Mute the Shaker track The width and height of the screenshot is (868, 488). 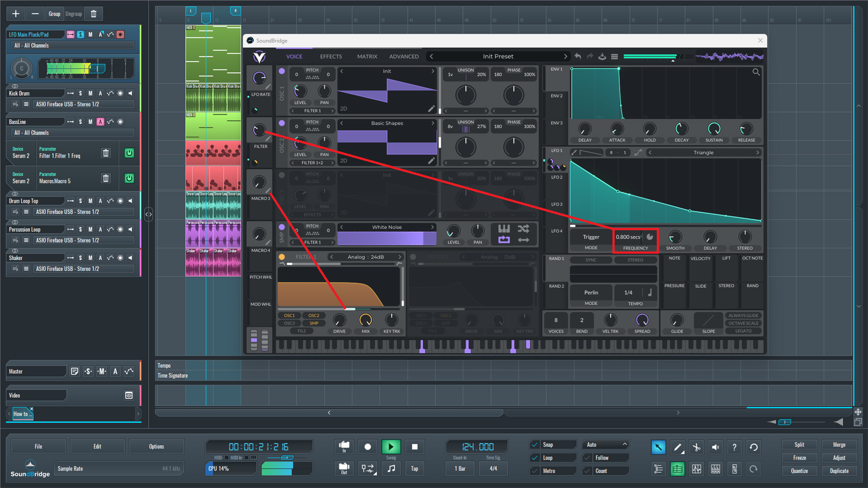(x=90, y=258)
